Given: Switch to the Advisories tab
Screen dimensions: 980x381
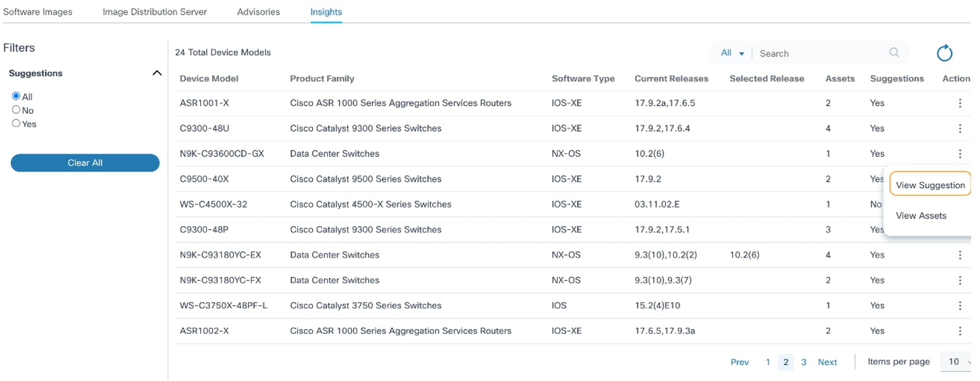Looking at the screenshot, I should pyautogui.click(x=258, y=12).
